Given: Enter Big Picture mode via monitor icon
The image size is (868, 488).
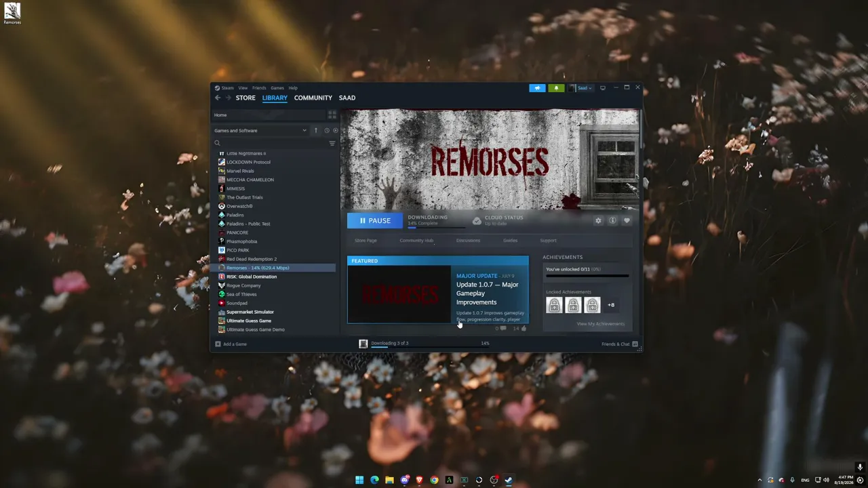Looking at the screenshot, I should pos(603,88).
